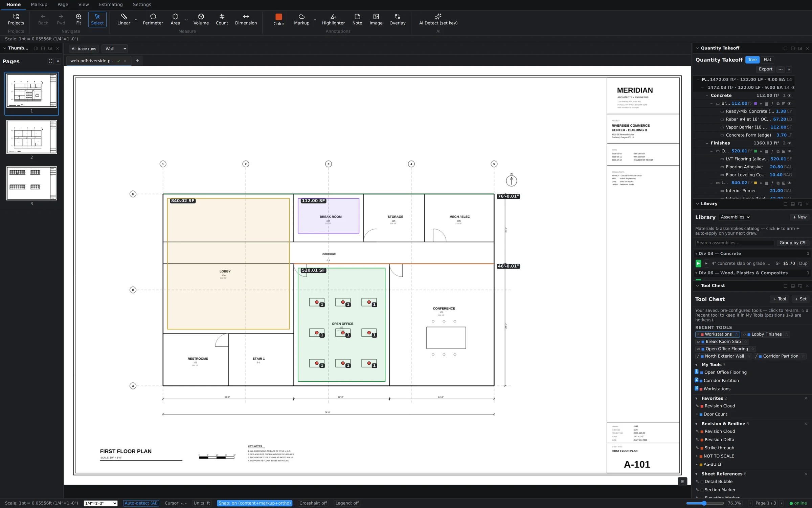This screenshot has height=508, width=812.
Task: Choose the Linear measure tool
Action: coord(123,19)
